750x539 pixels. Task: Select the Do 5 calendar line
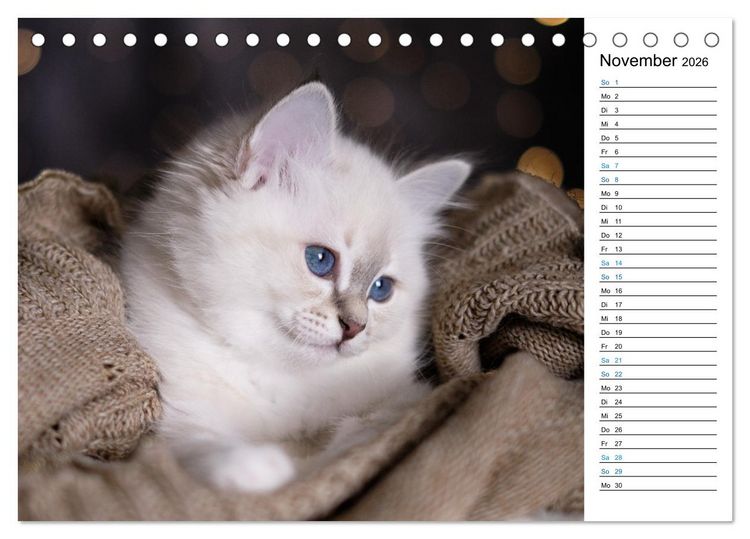658,138
